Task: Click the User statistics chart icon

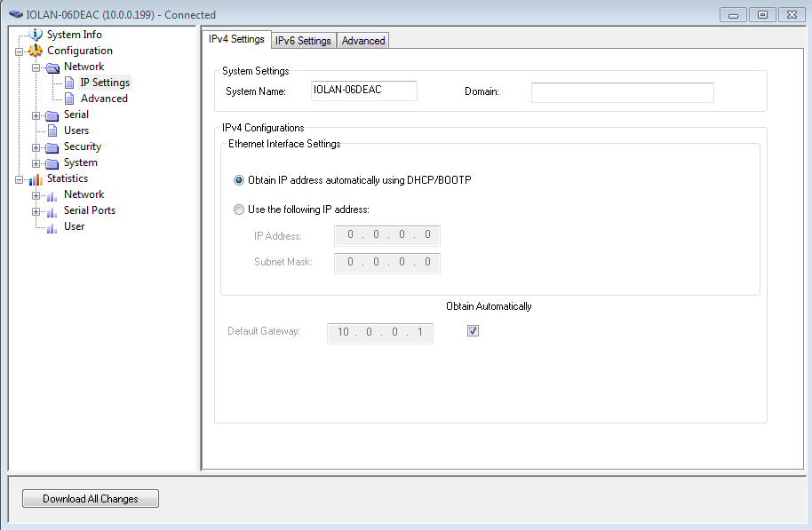Action: (x=52, y=228)
